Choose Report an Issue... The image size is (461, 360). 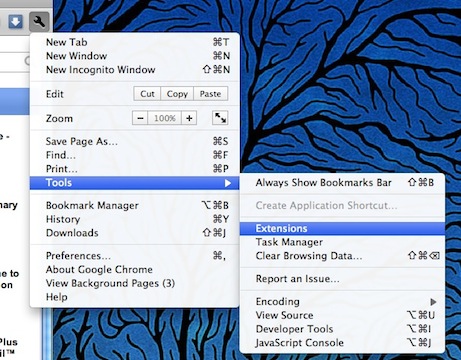[x=342, y=279]
